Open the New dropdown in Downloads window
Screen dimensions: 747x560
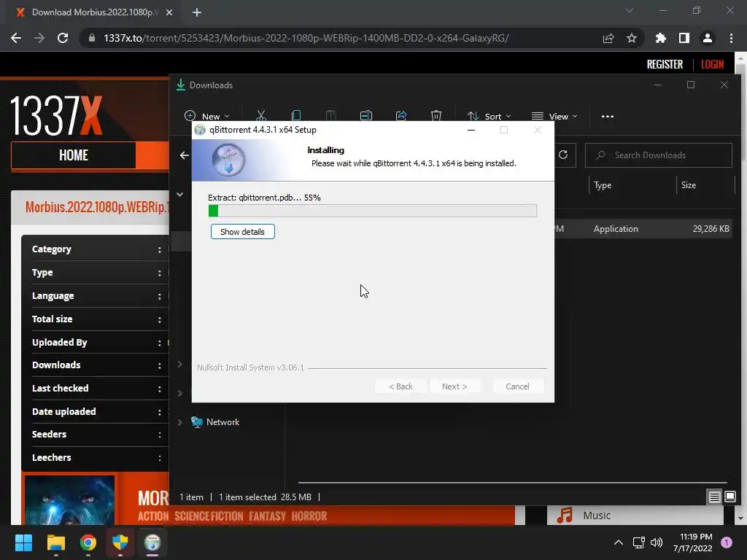click(206, 116)
